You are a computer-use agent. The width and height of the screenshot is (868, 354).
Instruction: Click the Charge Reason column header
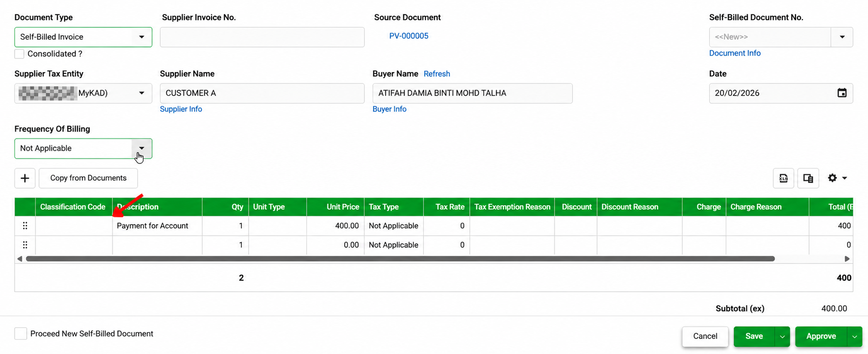pos(768,207)
